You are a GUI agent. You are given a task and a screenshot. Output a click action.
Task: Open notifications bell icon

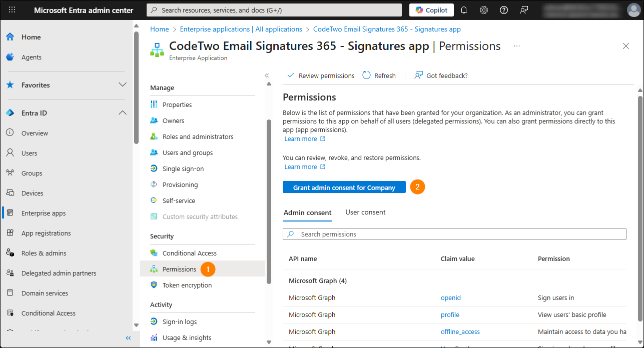(x=464, y=10)
